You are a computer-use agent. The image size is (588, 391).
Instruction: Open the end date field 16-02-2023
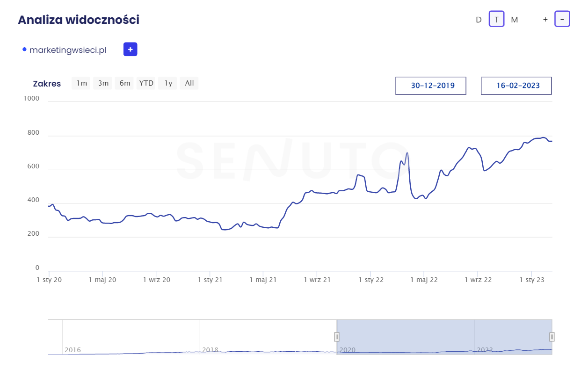tap(516, 86)
